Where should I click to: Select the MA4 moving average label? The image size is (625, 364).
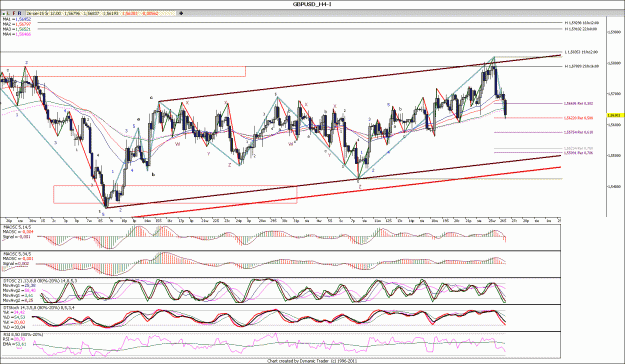pyautogui.click(x=17, y=34)
